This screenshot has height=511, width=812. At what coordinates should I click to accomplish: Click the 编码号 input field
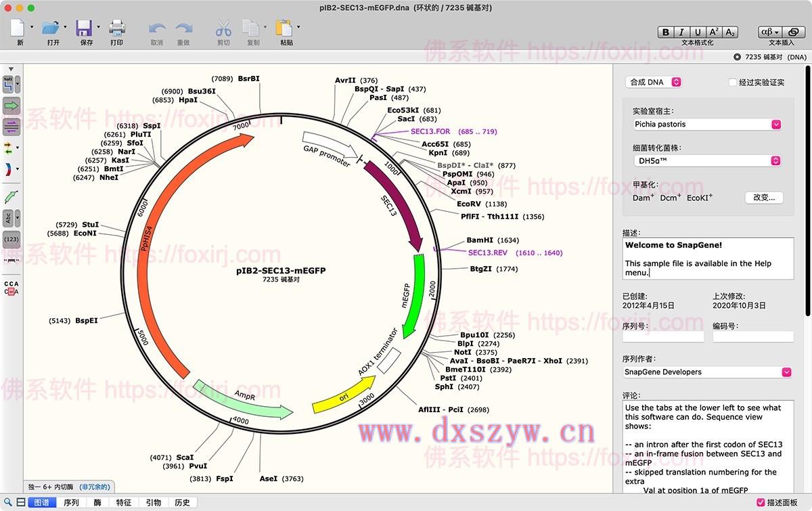(753, 336)
